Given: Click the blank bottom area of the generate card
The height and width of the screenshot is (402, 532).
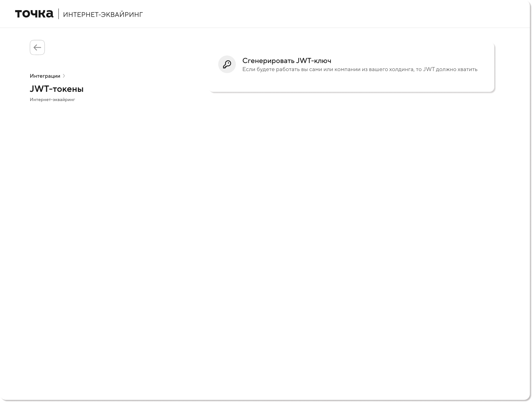Looking at the screenshot, I should click(351, 84).
